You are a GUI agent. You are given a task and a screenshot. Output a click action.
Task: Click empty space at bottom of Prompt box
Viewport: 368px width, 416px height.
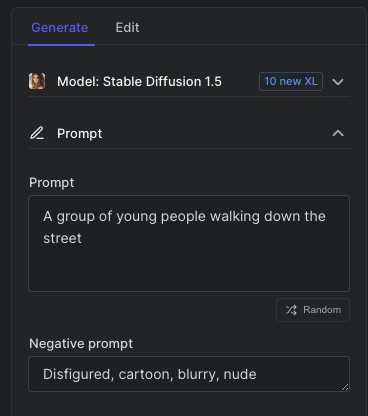[x=189, y=272]
